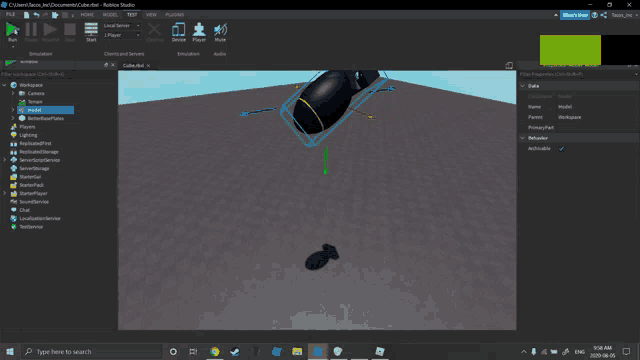Select LocalizationService in the Explorer
This screenshot has width=640, height=360.
point(40,218)
